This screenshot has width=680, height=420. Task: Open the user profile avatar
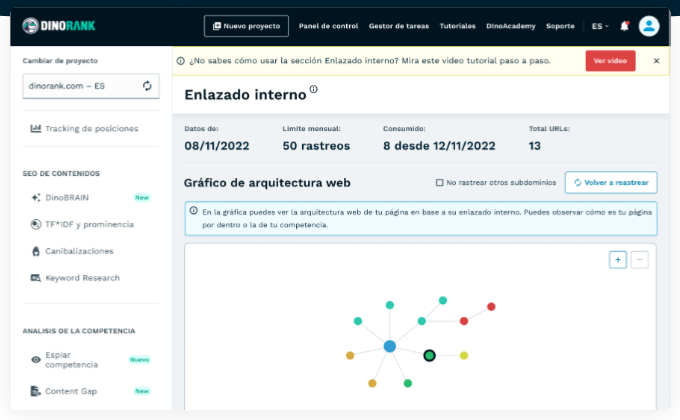coord(649,26)
